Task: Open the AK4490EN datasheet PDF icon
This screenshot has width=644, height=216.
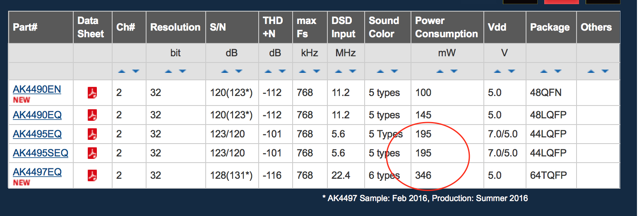Action: pos(92,93)
